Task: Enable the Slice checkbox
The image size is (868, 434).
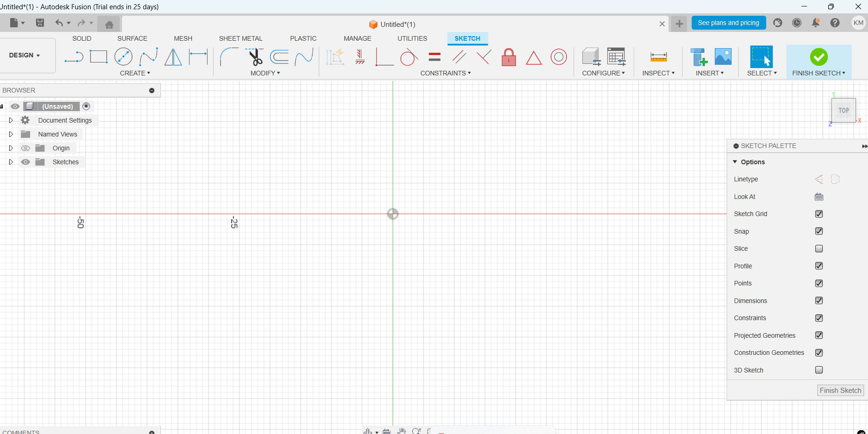Action: 819,248
